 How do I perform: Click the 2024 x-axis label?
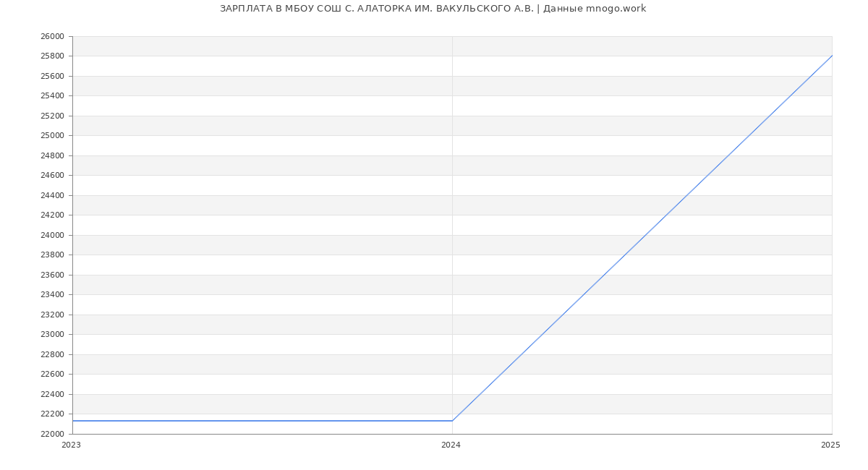[451, 445]
